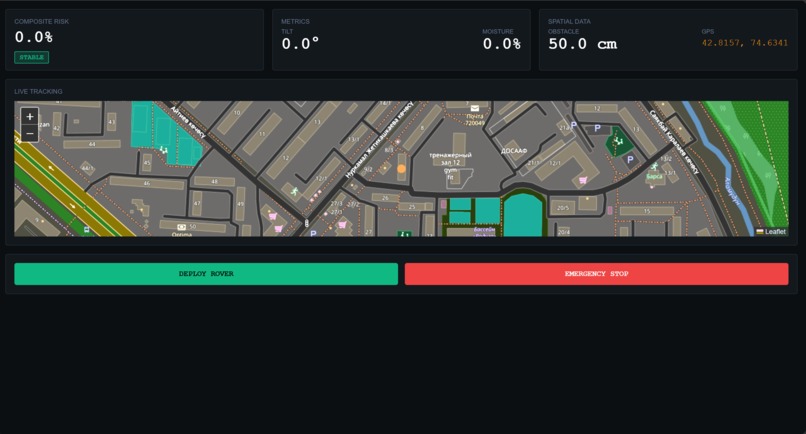The image size is (806, 434).
Task: Click the LIVE TRACKING panel heading
Action: click(39, 92)
